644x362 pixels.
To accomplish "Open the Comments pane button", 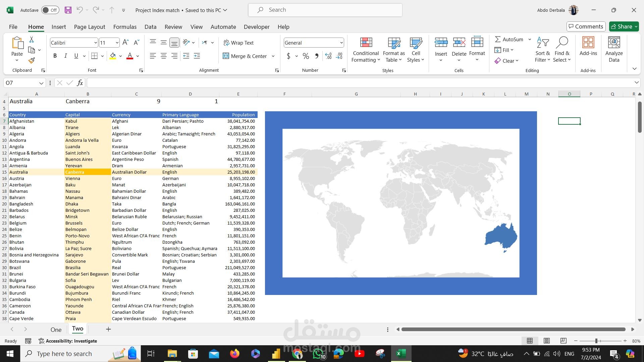I will [x=586, y=26].
